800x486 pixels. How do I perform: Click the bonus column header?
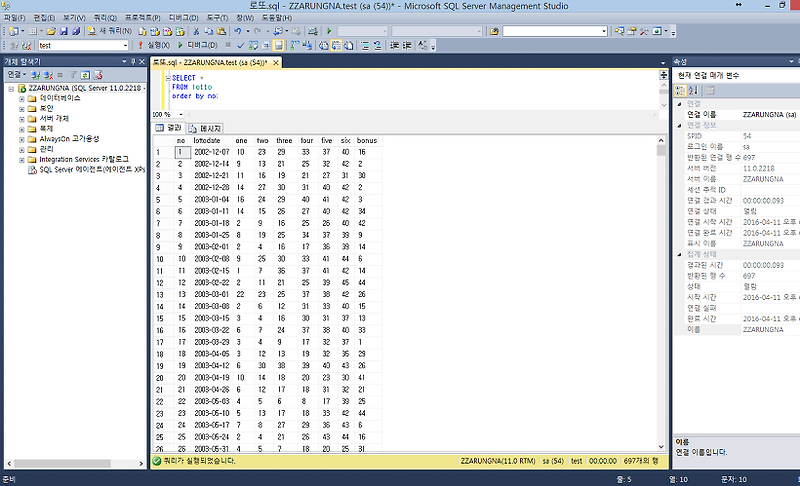pyautogui.click(x=367, y=140)
